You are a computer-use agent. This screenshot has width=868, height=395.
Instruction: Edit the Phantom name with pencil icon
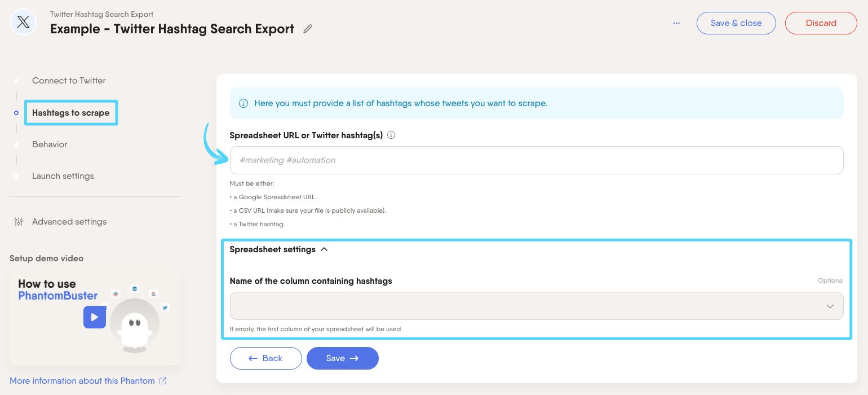click(308, 29)
